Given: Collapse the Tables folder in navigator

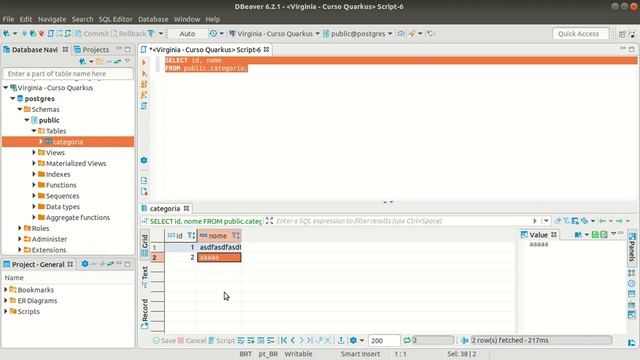Looking at the screenshot, I should [34, 131].
